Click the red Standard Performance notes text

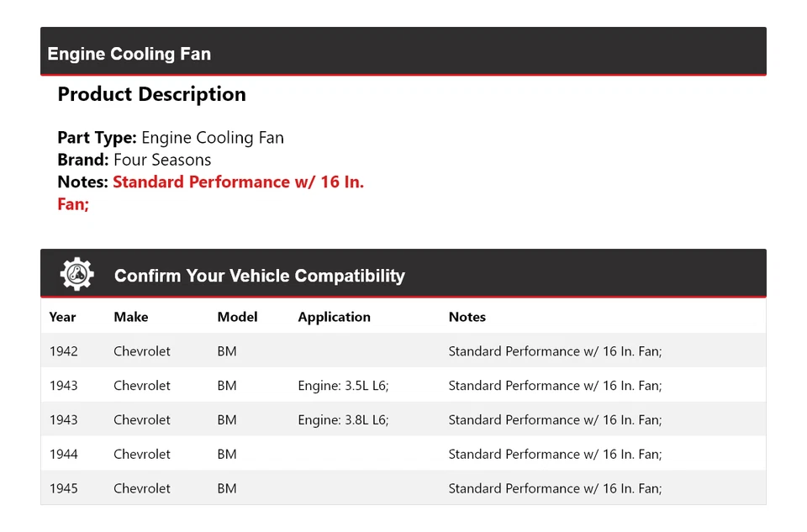click(x=238, y=182)
